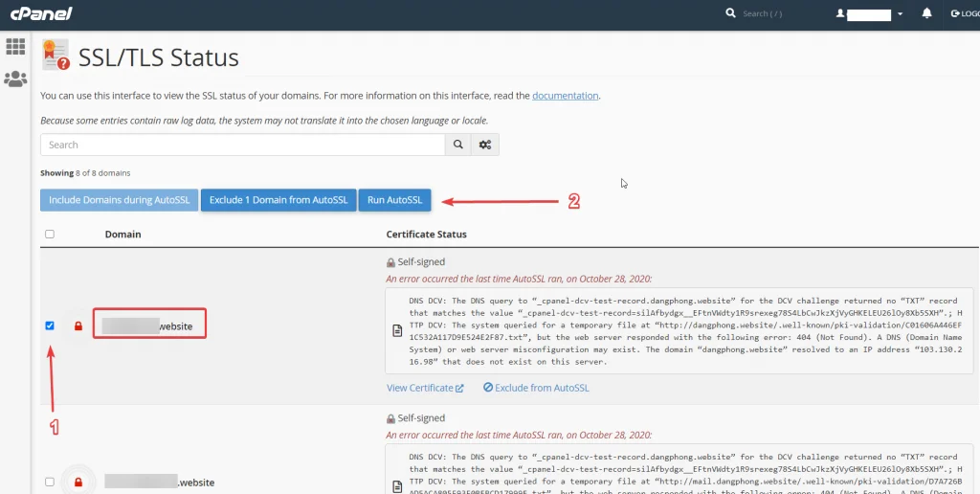Click the first Self-signed lock icon
This screenshot has width=980, height=494.
390,262
